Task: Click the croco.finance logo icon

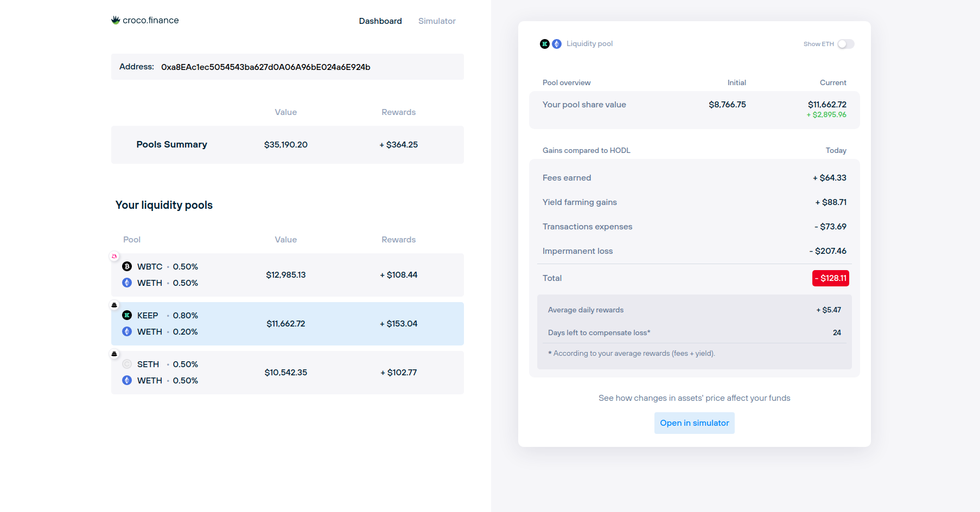Action: point(116,20)
